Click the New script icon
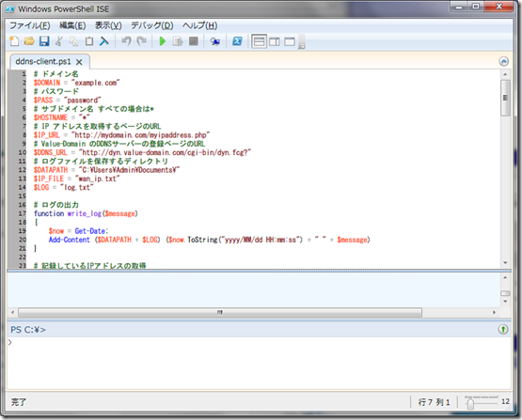 click(x=14, y=41)
